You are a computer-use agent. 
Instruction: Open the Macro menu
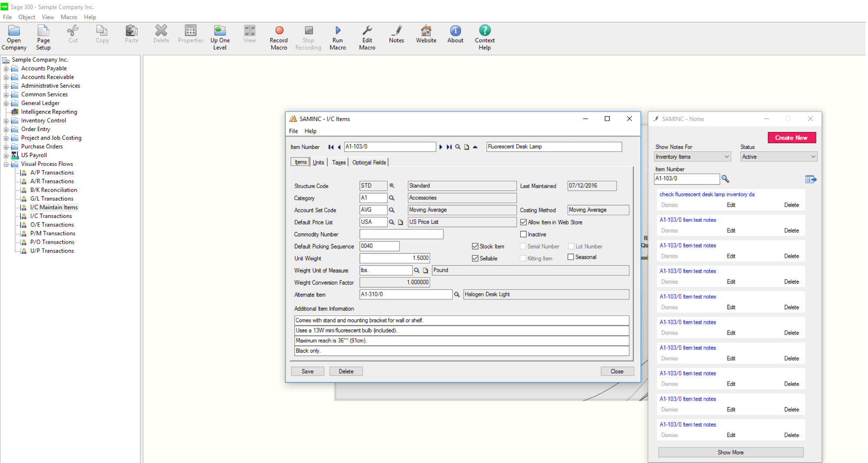(69, 17)
